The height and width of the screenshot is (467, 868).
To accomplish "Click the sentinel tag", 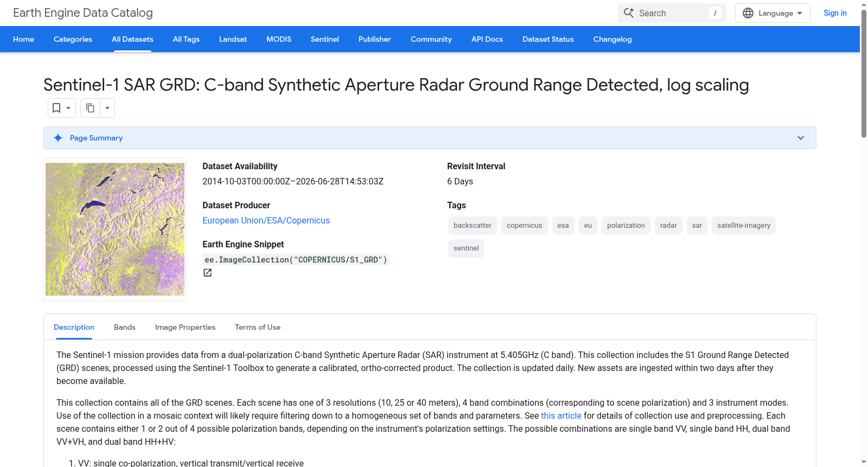I will 466,248.
